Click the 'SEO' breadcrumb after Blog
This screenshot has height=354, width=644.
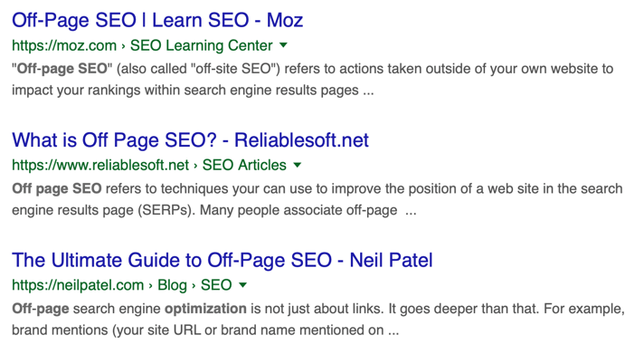click(216, 285)
